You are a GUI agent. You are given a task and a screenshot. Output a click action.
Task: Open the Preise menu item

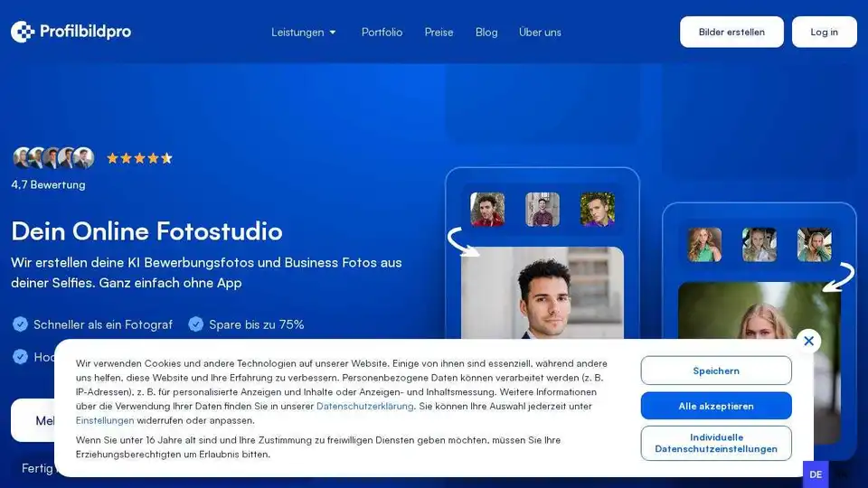click(x=439, y=33)
